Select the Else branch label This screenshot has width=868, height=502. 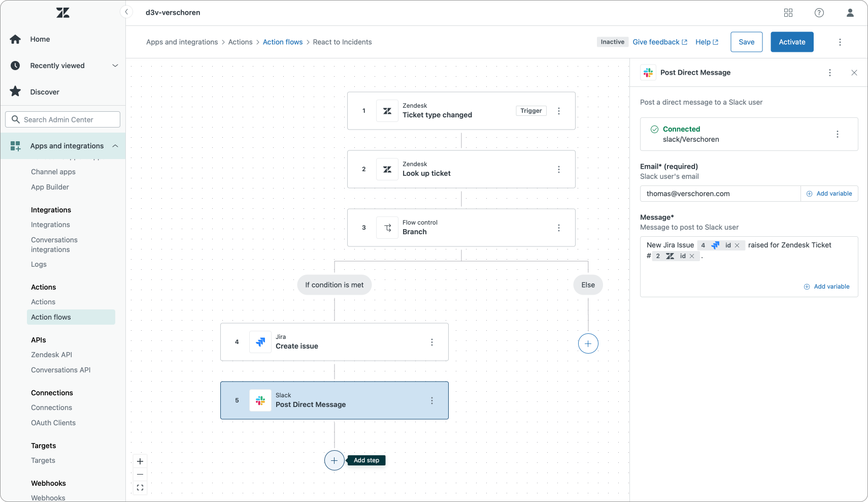pyautogui.click(x=588, y=285)
